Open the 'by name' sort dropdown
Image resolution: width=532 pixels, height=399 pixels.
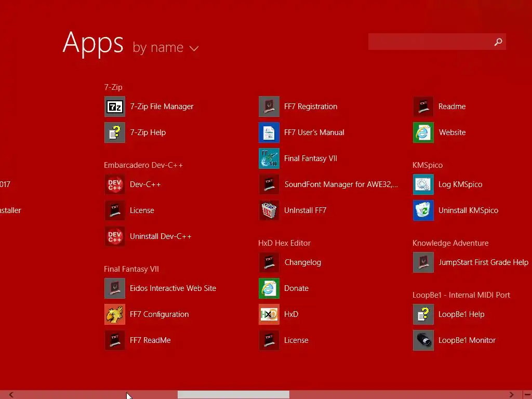[x=165, y=48]
